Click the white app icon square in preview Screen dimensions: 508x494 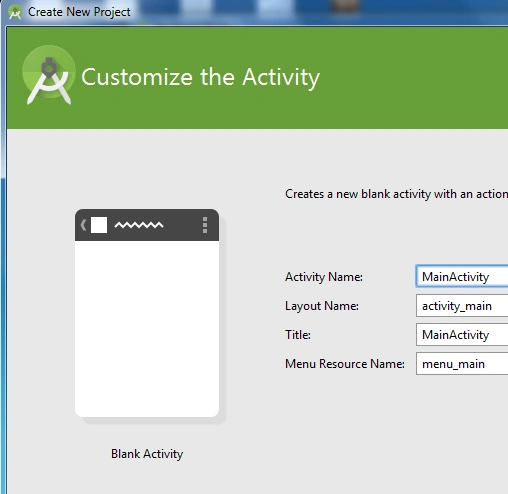point(99,225)
